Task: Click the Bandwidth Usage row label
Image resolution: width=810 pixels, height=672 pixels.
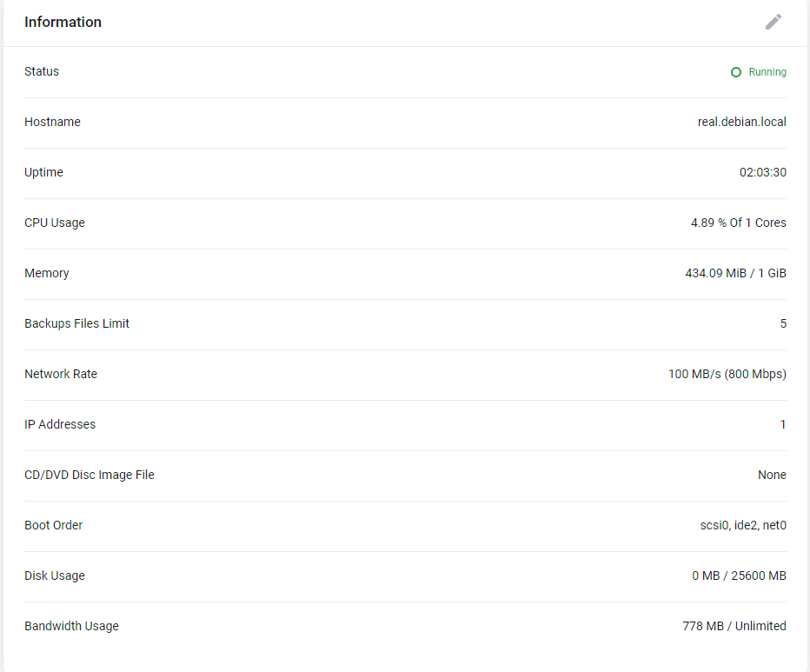Action: click(x=71, y=626)
